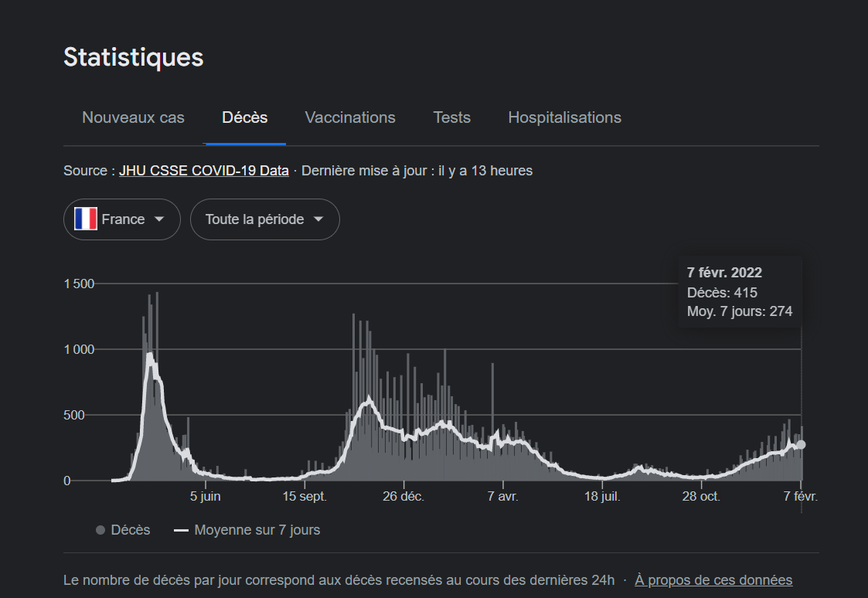
Task: Show the Hospitalisations tab
Action: [564, 117]
